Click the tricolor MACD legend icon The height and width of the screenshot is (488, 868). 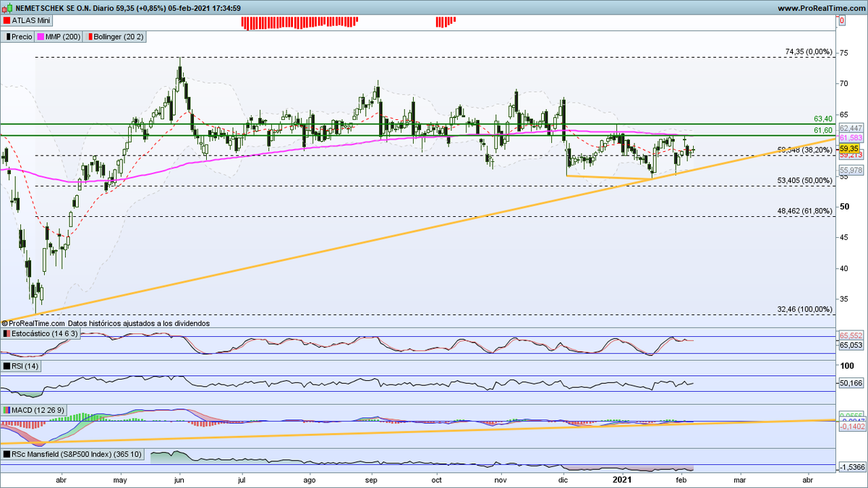pos(6,410)
